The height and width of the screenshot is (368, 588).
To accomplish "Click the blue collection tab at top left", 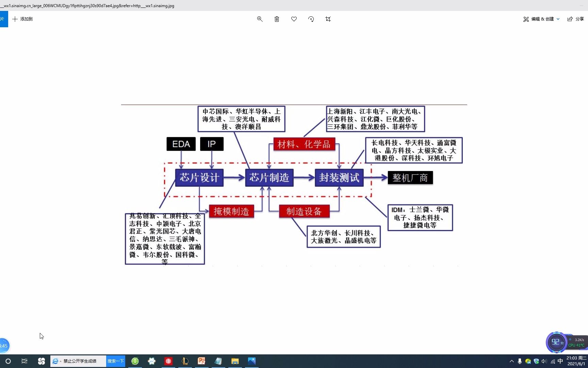I will pyautogui.click(x=4, y=19).
